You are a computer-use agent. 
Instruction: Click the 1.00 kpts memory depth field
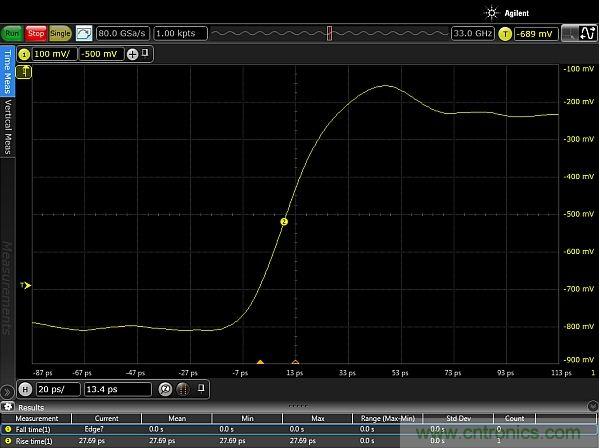click(181, 33)
